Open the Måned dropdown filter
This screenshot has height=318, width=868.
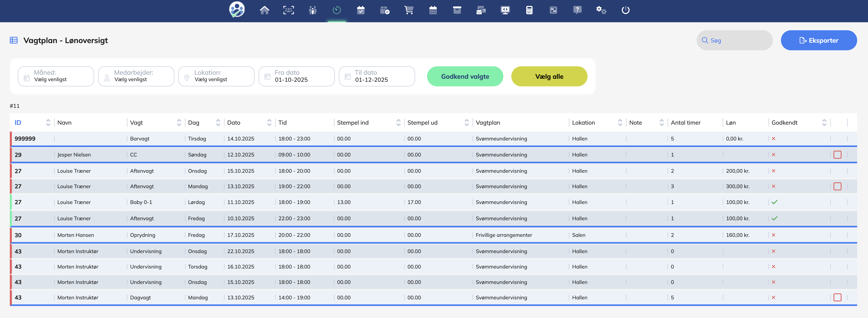coord(56,76)
